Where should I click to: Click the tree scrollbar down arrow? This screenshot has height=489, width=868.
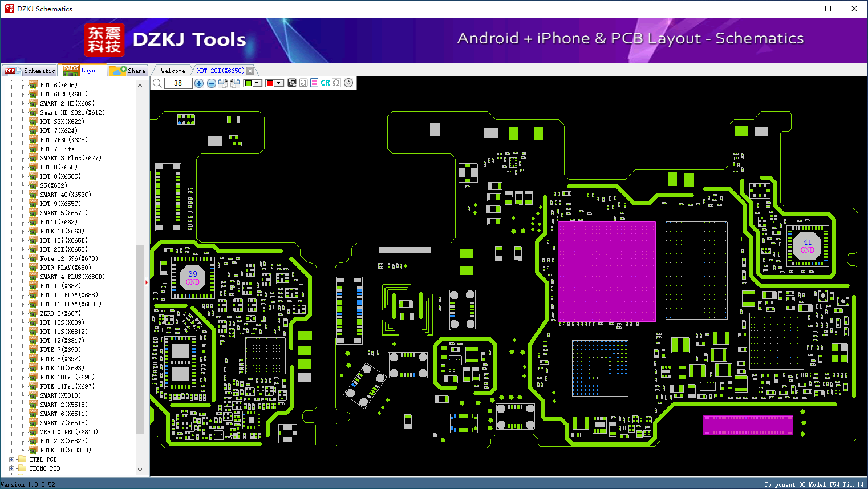[x=140, y=470]
